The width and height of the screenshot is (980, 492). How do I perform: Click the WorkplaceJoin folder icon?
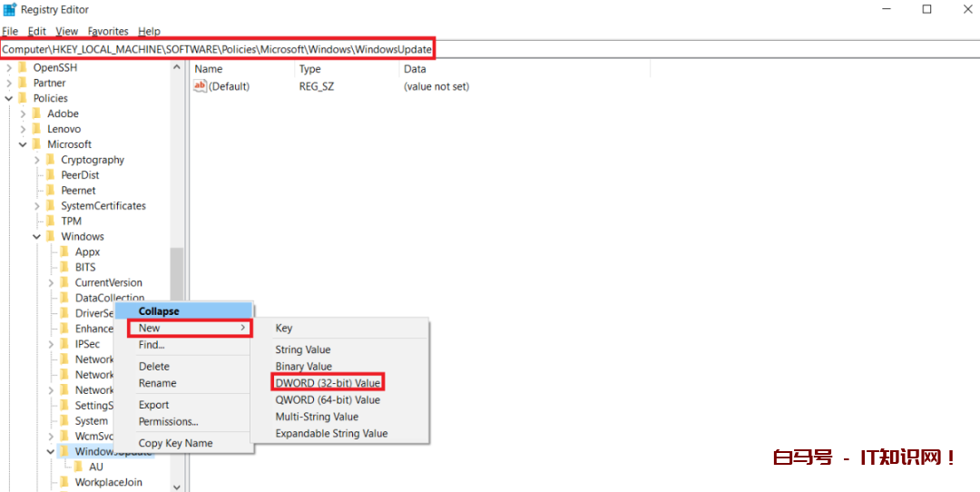tap(64, 483)
